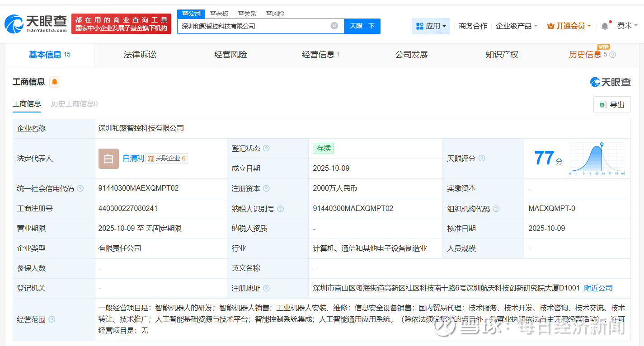Clear the search box with X icon
644x346 pixels.
334,26
